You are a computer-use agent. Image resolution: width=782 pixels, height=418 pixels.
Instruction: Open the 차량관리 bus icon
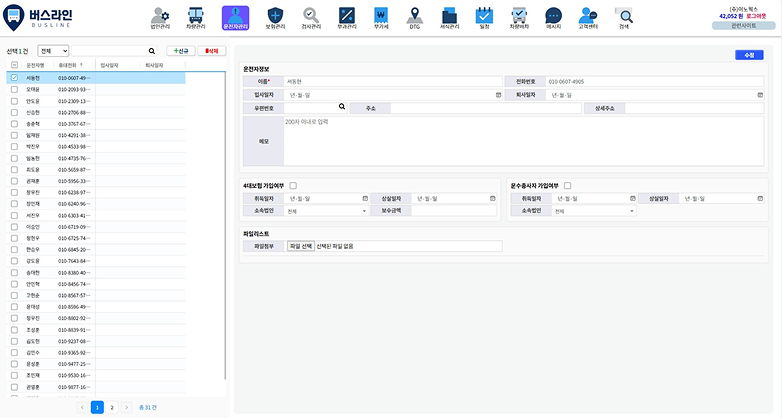pos(195,16)
